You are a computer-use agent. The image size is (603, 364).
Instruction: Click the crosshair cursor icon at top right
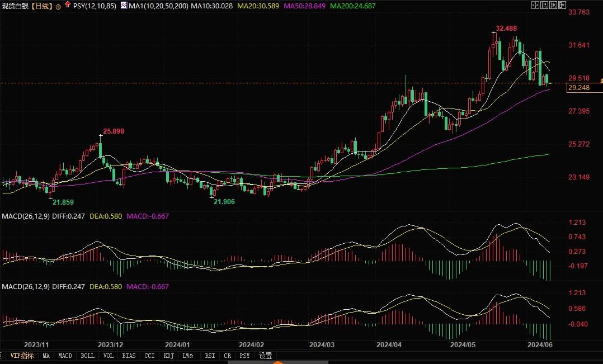tap(535, 5)
